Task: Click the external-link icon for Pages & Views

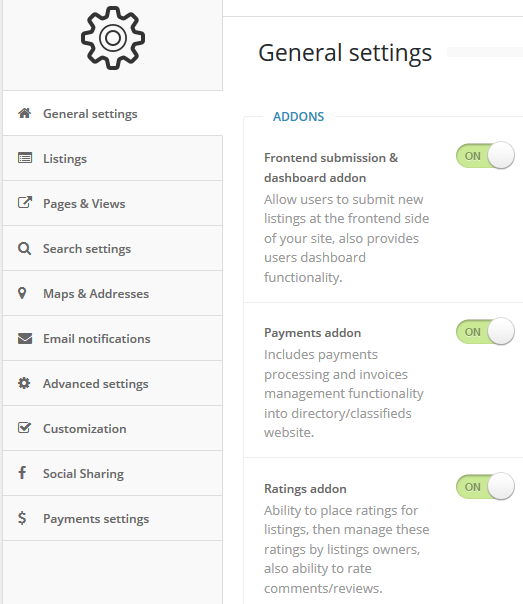Action: (25, 203)
